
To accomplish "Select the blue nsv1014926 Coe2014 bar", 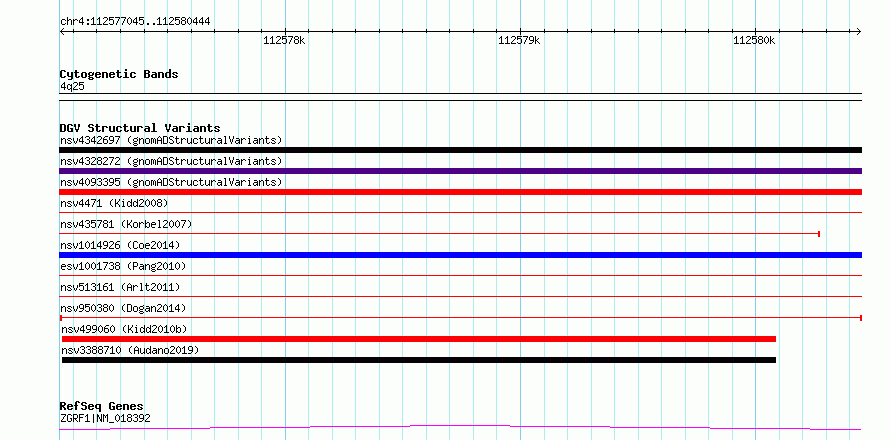I will point(460,255).
